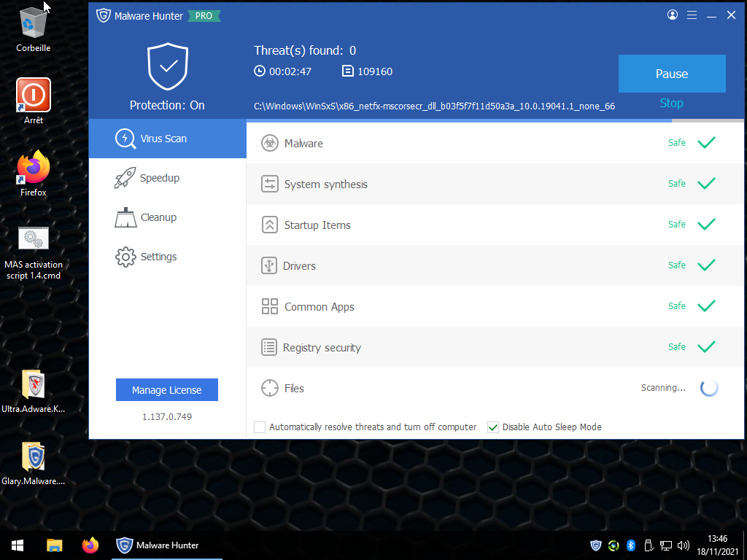
Task: Switch to the Virus Scan tab
Action: click(x=161, y=138)
